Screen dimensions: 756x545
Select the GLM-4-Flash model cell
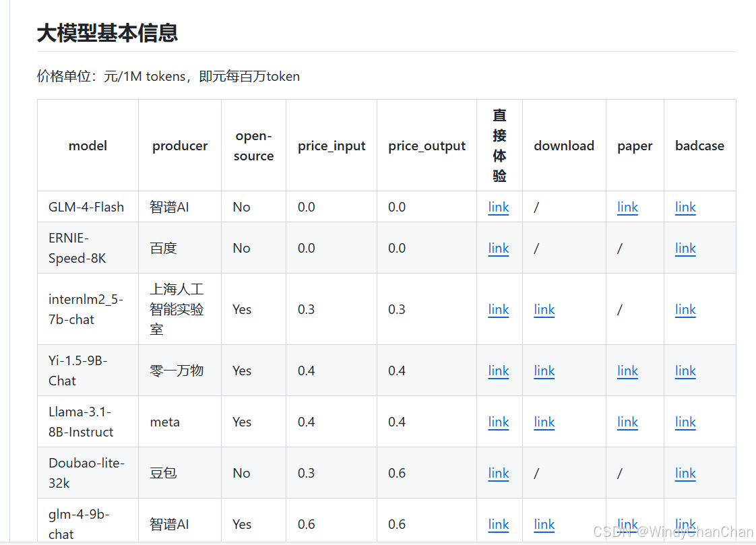86,207
